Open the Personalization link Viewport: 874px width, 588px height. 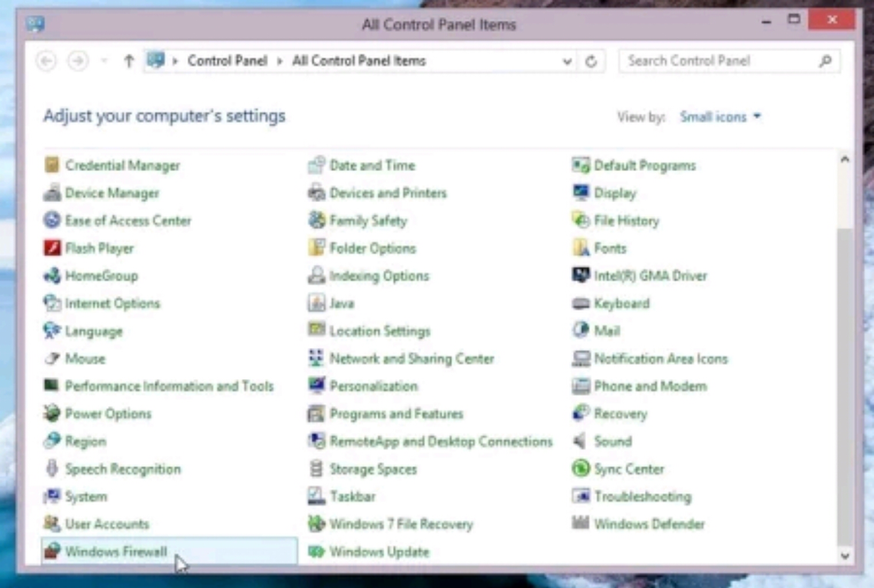(x=374, y=386)
